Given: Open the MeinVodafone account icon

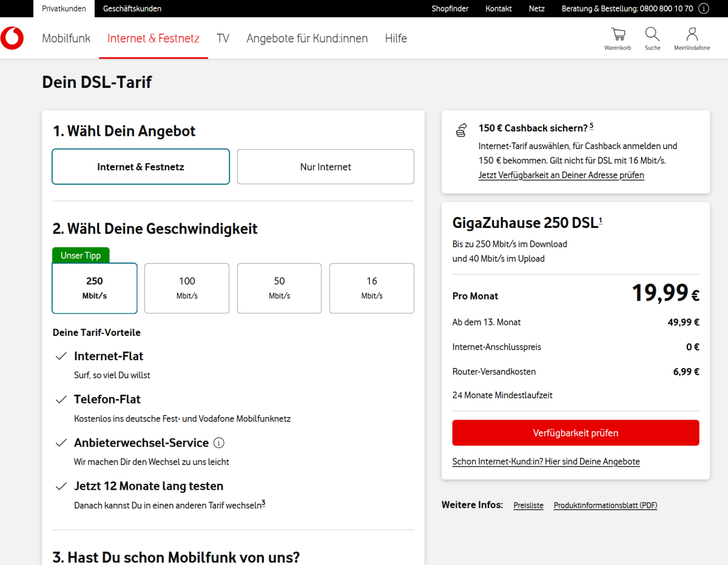Looking at the screenshot, I should [692, 38].
